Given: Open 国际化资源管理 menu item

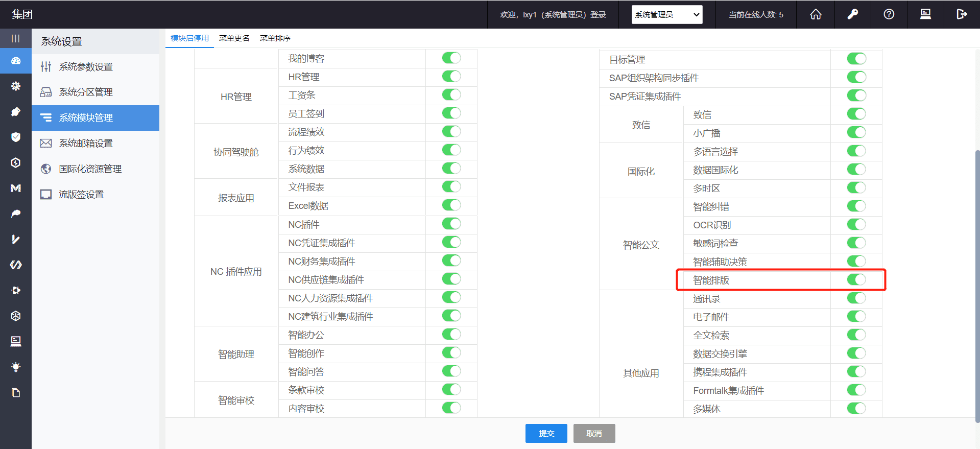Looking at the screenshot, I should click(95, 169).
